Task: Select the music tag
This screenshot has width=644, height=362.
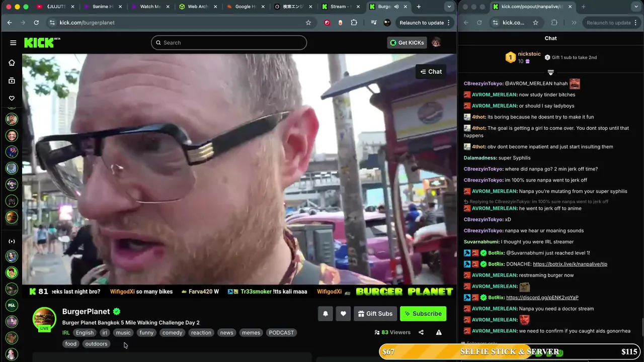Action: 123,333
